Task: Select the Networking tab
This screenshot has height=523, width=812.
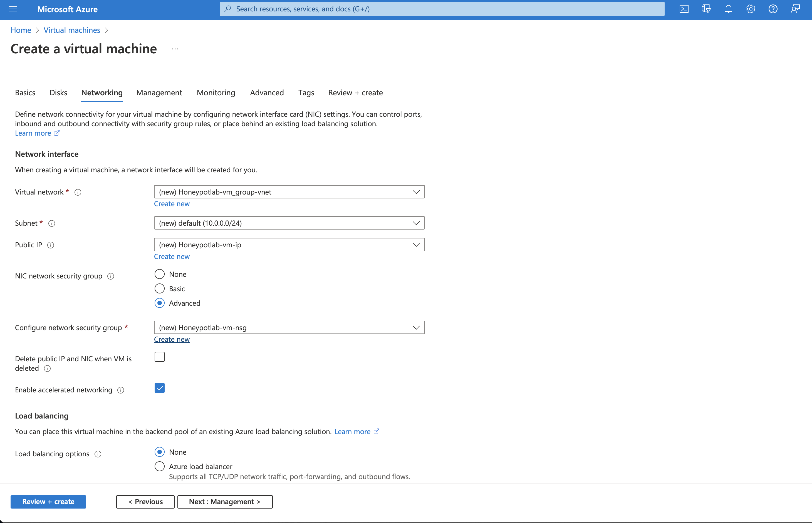Action: click(x=102, y=93)
